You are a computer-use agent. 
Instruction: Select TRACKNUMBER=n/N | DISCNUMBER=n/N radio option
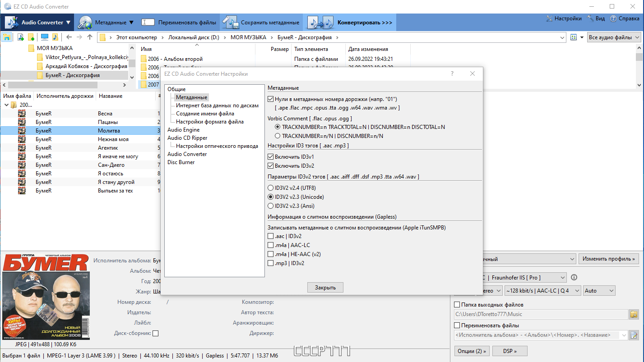[x=278, y=136]
